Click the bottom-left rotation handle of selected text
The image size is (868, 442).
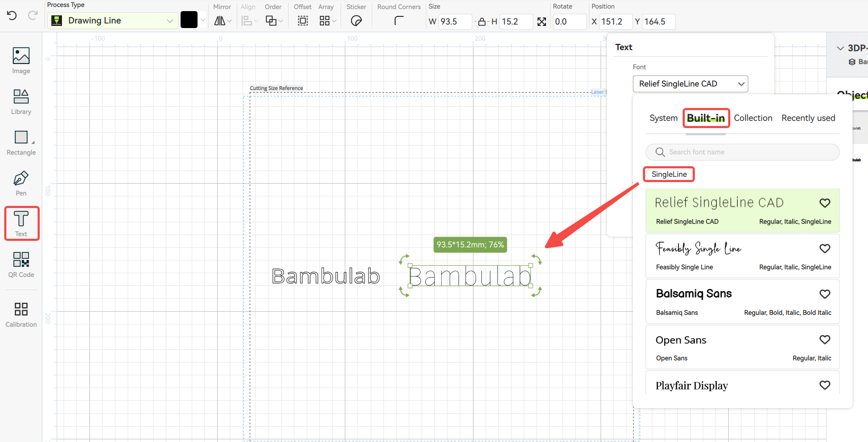click(x=404, y=292)
